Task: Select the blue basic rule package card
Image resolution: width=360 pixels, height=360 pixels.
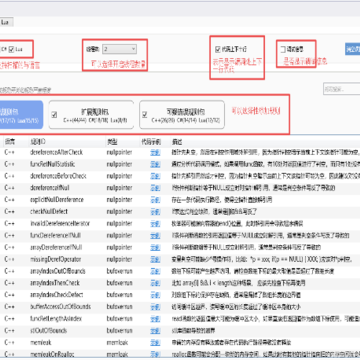Action: pyautogui.click(x=21, y=115)
